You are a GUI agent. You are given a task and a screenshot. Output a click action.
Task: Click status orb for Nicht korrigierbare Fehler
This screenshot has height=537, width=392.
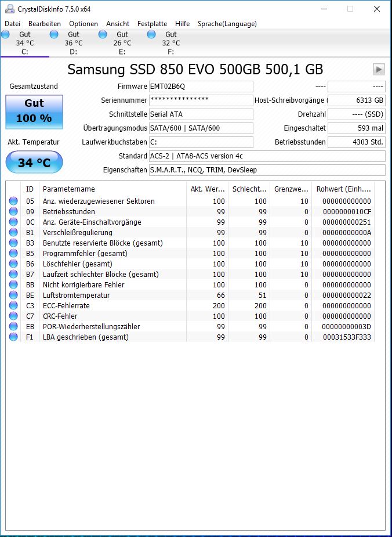click(13, 284)
